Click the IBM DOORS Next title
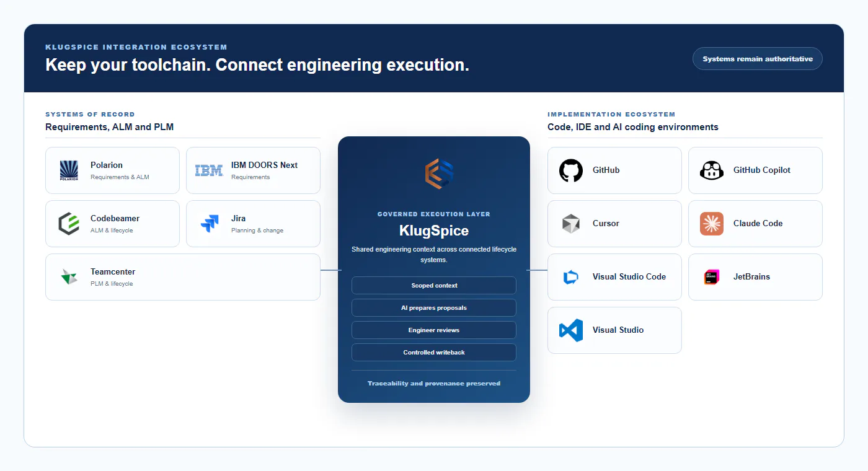Image resolution: width=868 pixels, height=471 pixels. (x=264, y=165)
